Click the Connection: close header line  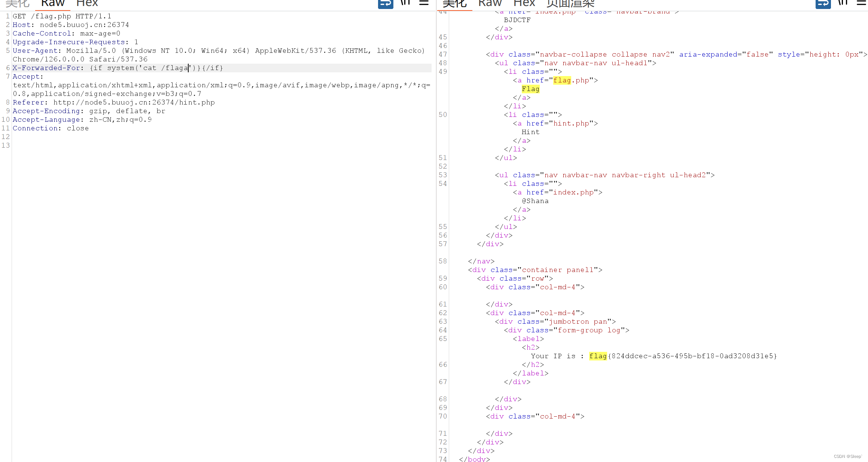[51, 128]
